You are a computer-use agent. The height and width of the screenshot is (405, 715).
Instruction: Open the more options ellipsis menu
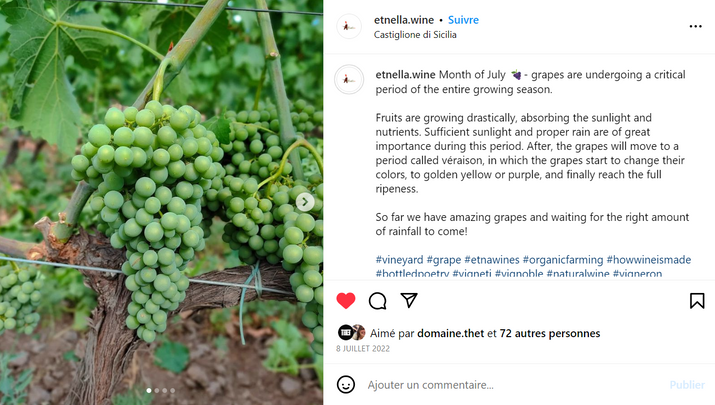coord(695,27)
